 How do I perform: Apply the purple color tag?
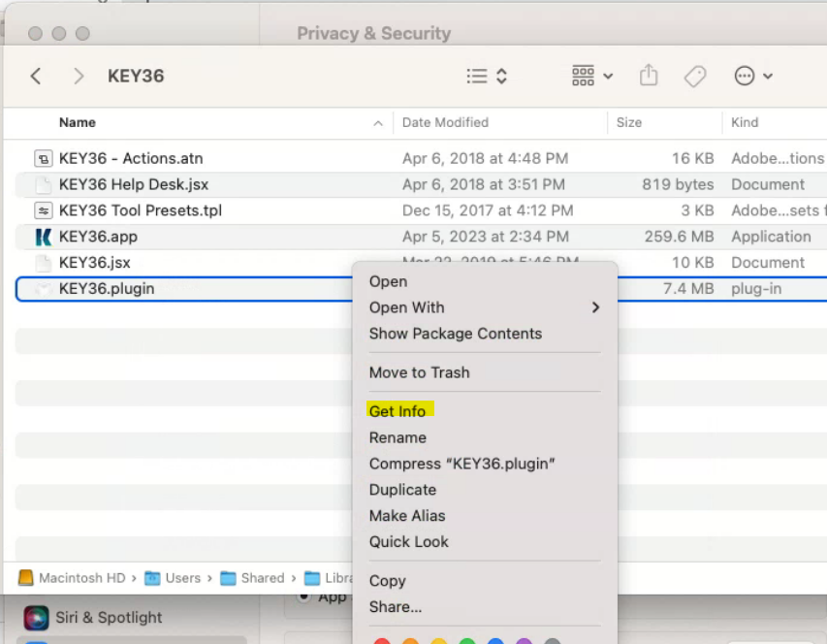coord(524,641)
